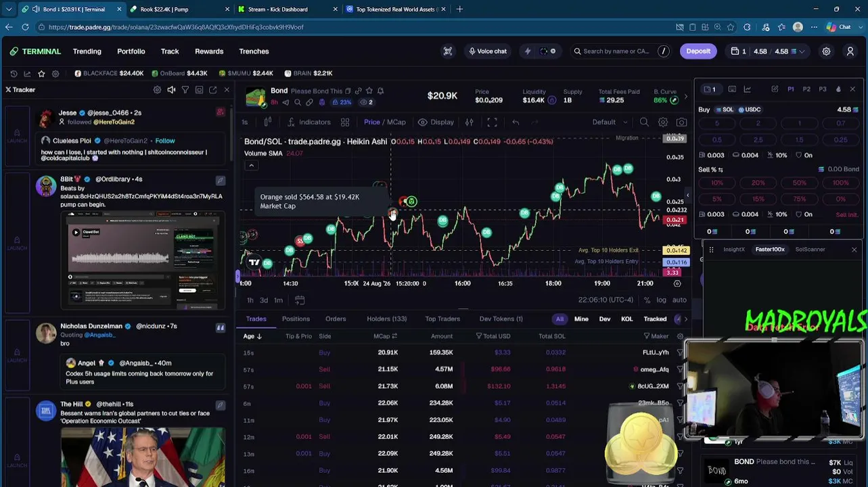Viewport: 868px width, 487px height.
Task: Toggle chart Display options
Action: point(436,122)
